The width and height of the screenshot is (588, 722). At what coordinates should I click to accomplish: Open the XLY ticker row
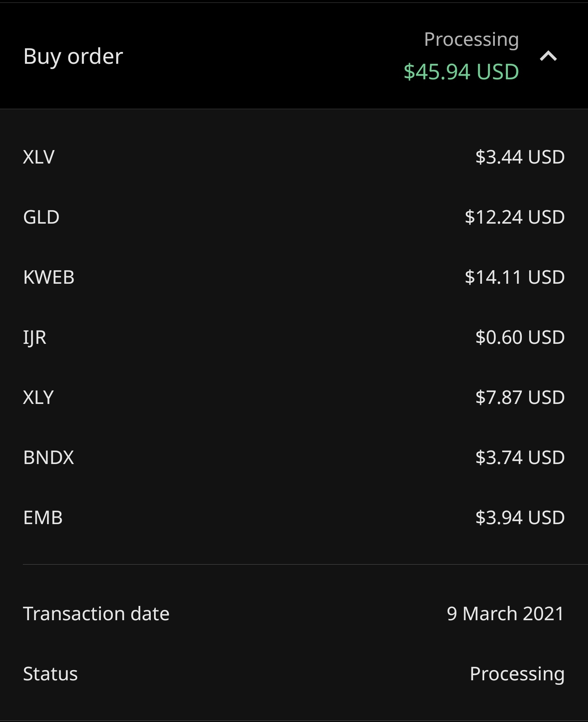(x=294, y=397)
